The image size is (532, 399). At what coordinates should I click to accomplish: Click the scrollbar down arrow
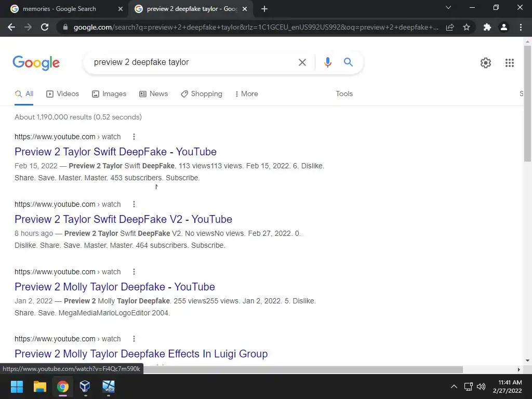click(x=527, y=361)
